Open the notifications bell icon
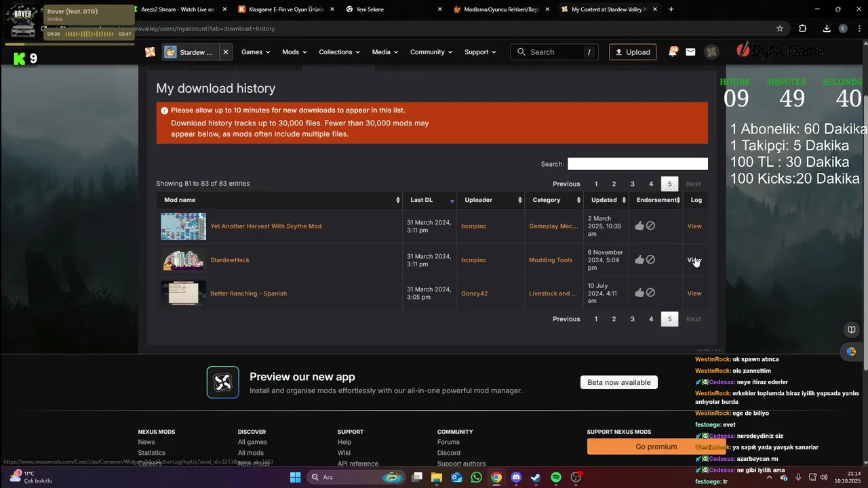This screenshot has width=868, height=488. click(673, 52)
